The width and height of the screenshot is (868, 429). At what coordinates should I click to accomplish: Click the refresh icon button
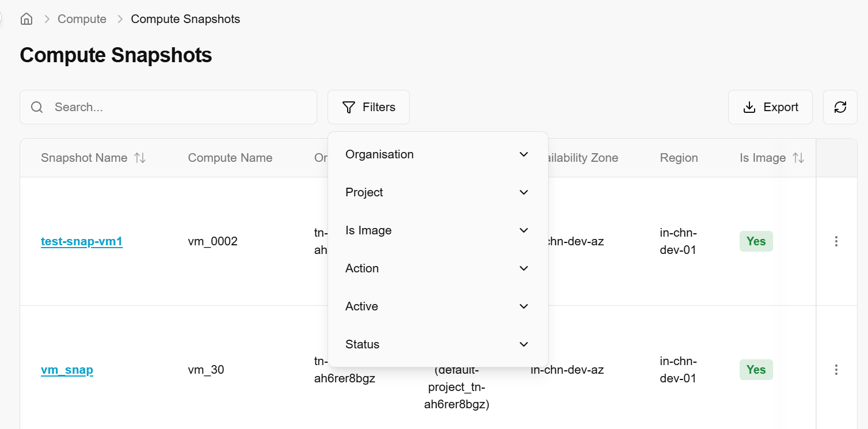840,107
